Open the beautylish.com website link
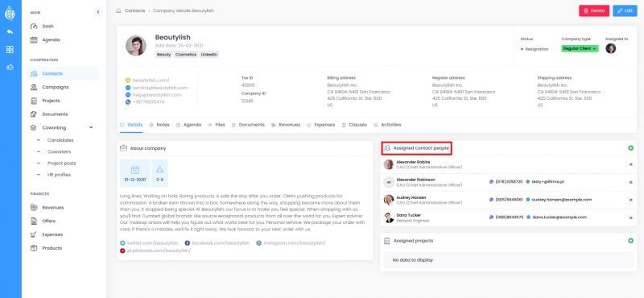This screenshot has height=298, width=644. tap(151, 81)
